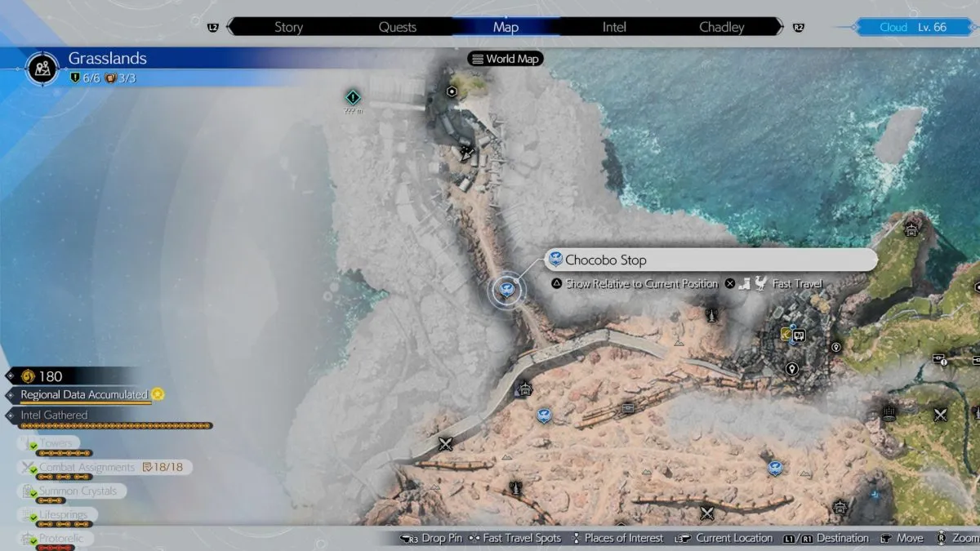980x551 pixels.
Task: Click the box icon with exclamation near river
Action: coord(939,358)
